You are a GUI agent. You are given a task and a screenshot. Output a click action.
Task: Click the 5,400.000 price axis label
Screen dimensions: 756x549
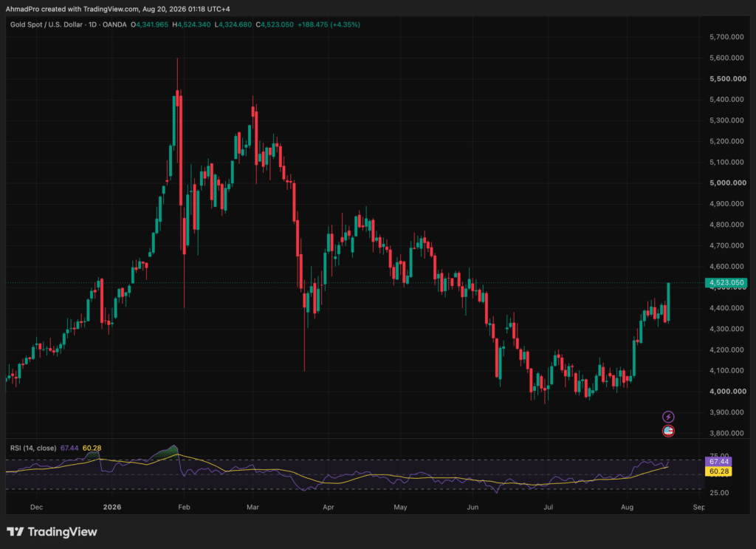coord(726,99)
